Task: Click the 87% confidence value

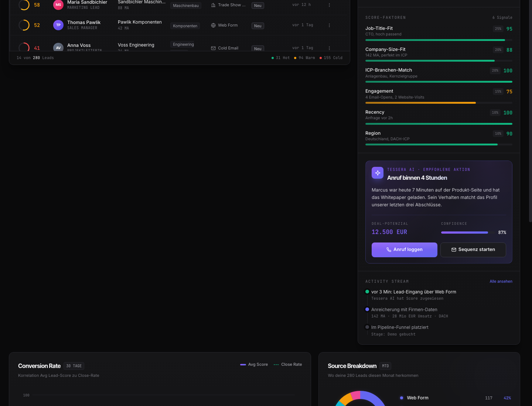Action: click(502, 233)
